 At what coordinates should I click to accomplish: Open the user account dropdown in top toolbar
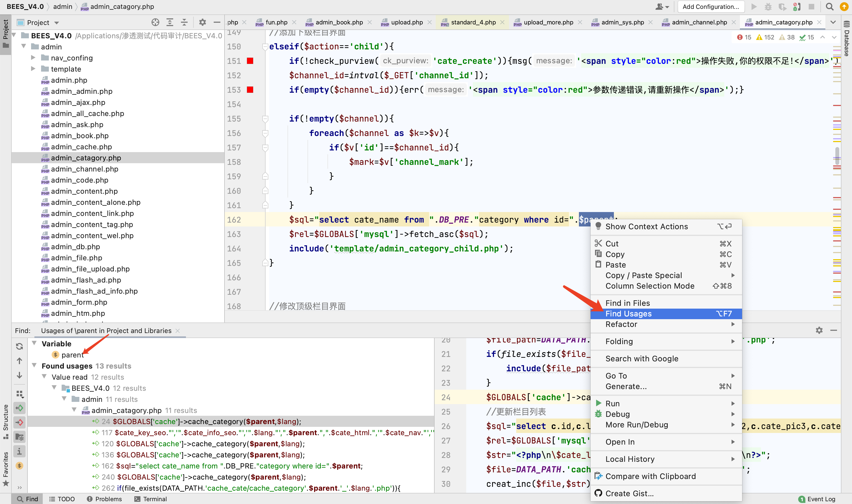pyautogui.click(x=662, y=7)
